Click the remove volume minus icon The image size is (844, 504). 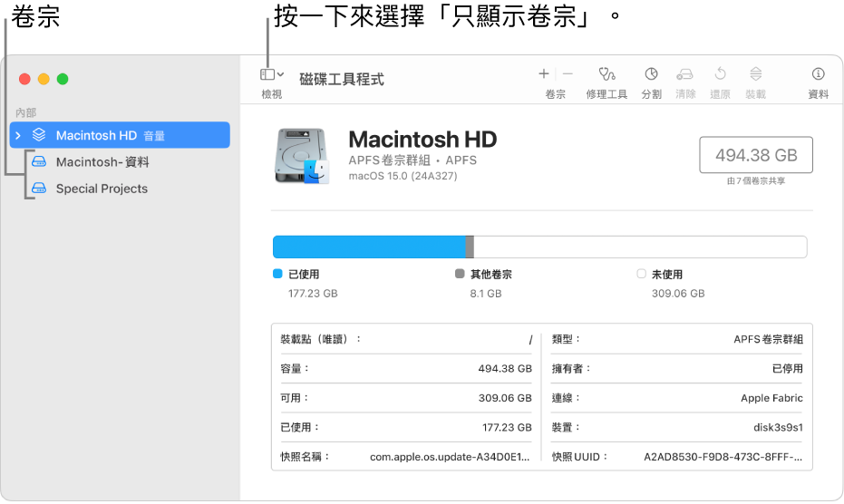pyautogui.click(x=568, y=73)
